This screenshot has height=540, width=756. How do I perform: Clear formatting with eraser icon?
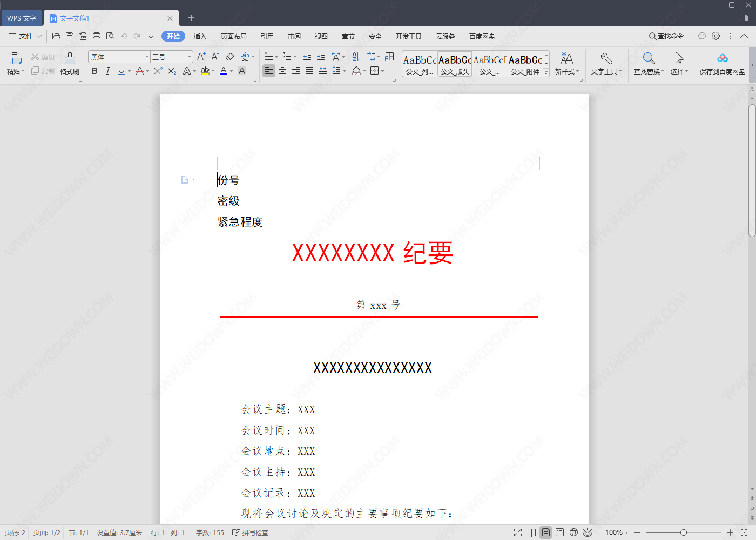coord(230,57)
